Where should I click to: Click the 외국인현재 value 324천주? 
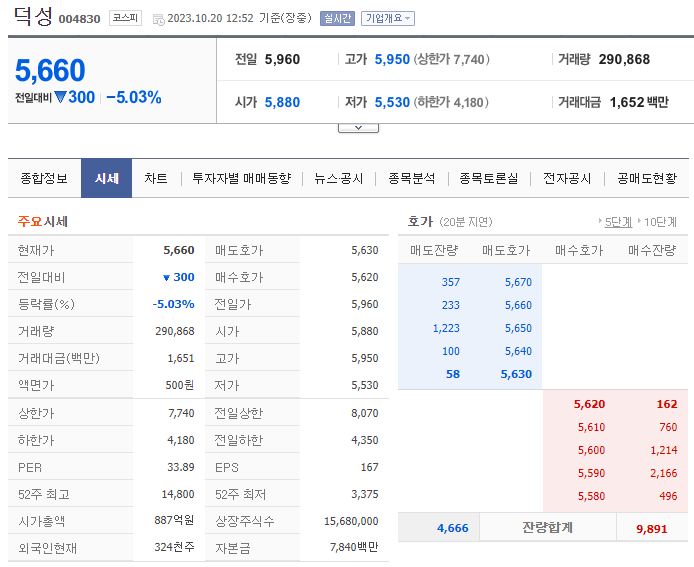click(x=174, y=547)
